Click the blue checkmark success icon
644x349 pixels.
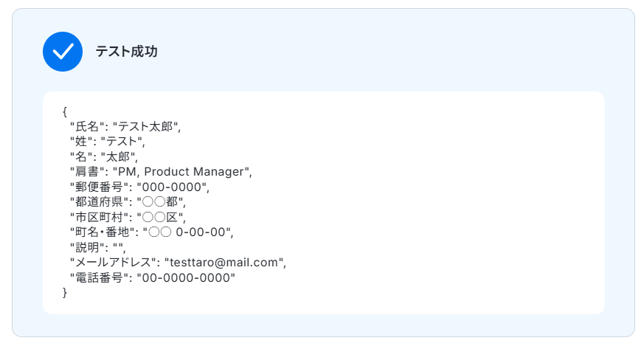pyautogui.click(x=63, y=52)
